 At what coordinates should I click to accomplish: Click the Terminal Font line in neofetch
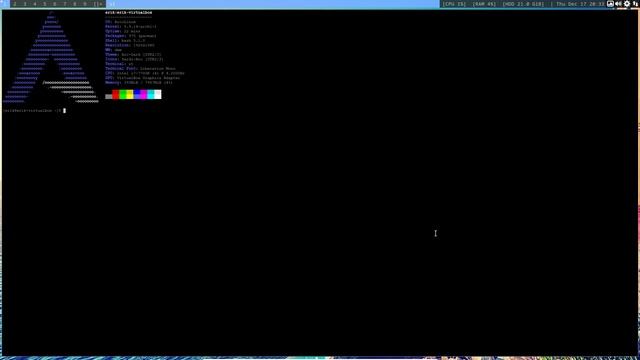[140, 69]
